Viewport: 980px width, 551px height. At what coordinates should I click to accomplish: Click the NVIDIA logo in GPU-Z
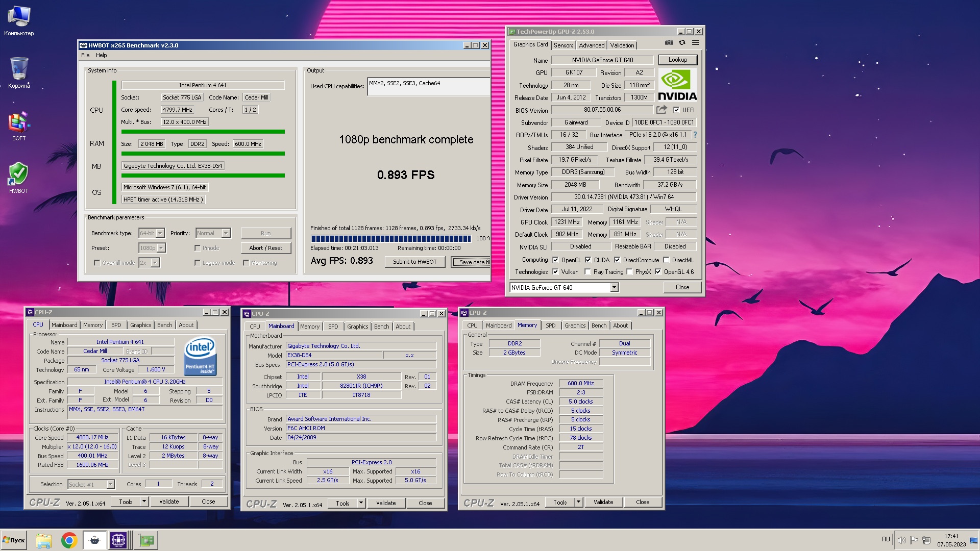pos(677,85)
